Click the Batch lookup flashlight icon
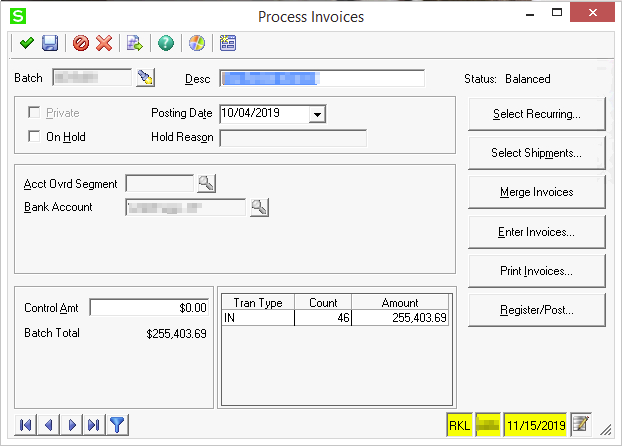Image resolution: width=622 pixels, height=446 pixels. coord(146,78)
